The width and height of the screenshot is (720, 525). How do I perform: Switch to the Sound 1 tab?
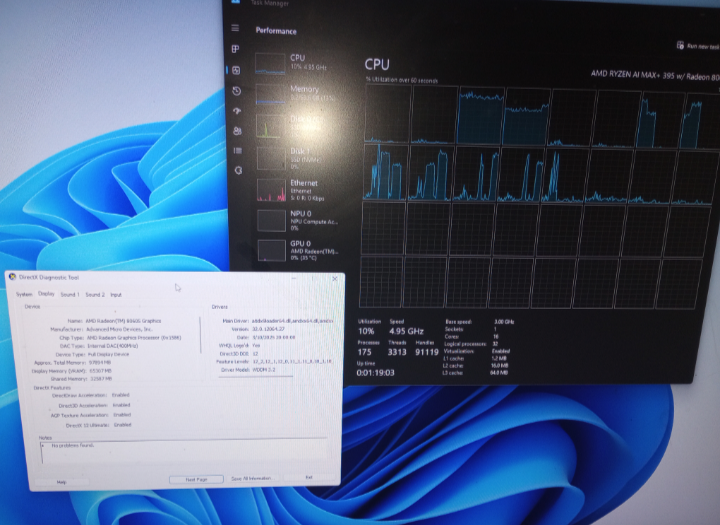[70, 294]
